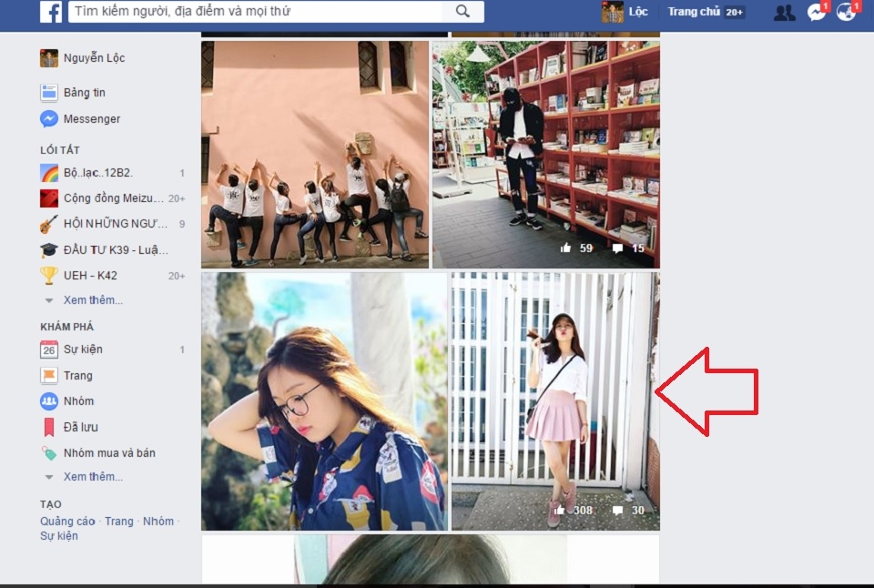Screen dimensions: 874x588
Task: Open Bảng tin news feed
Action: [x=84, y=93]
